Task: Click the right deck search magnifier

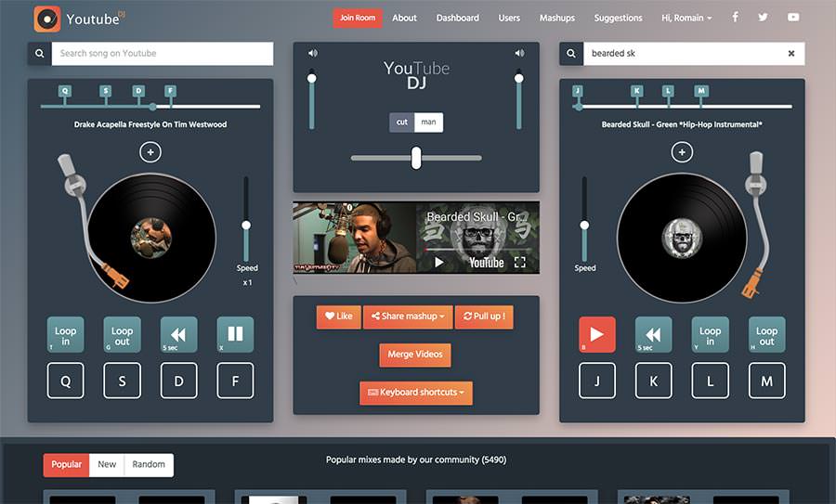Action: pyautogui.click(x=571, y=53)
